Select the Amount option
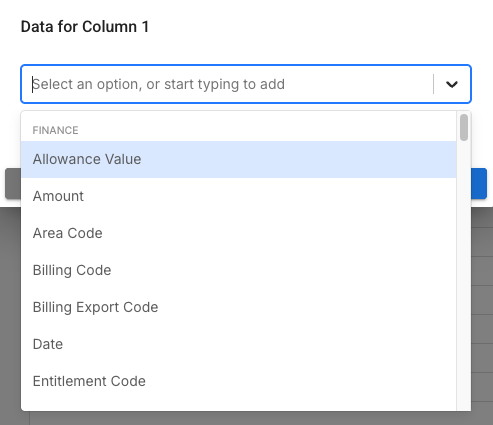493x425 pixels. coord(239,196)
